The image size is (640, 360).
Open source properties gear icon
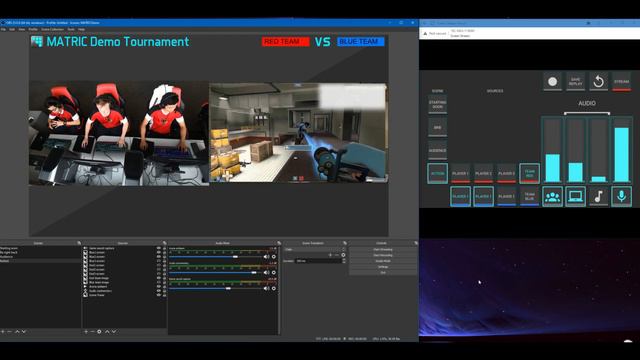99,331
